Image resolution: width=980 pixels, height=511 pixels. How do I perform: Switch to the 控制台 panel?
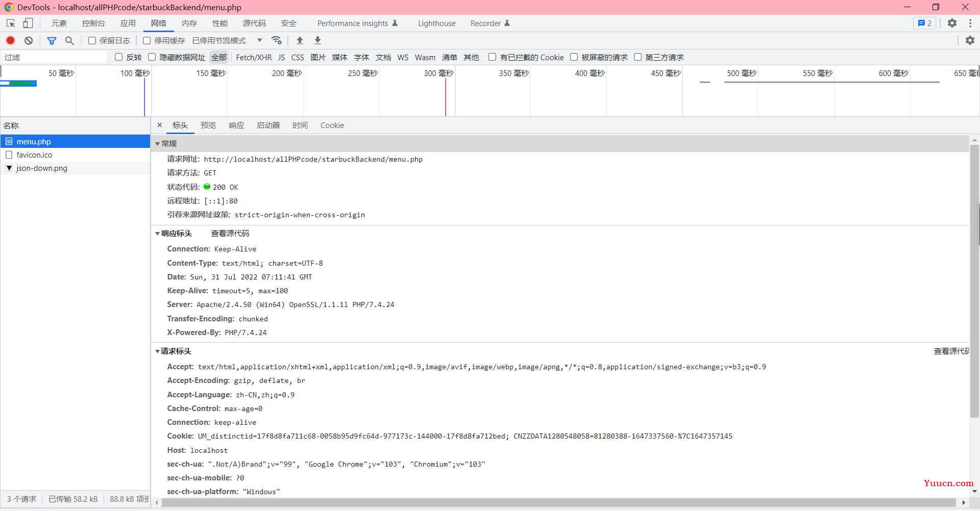click(x=93, y=23)
